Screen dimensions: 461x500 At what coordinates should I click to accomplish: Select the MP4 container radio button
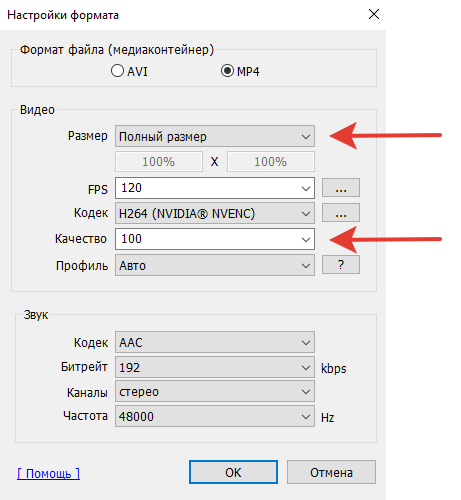point(227,71)
